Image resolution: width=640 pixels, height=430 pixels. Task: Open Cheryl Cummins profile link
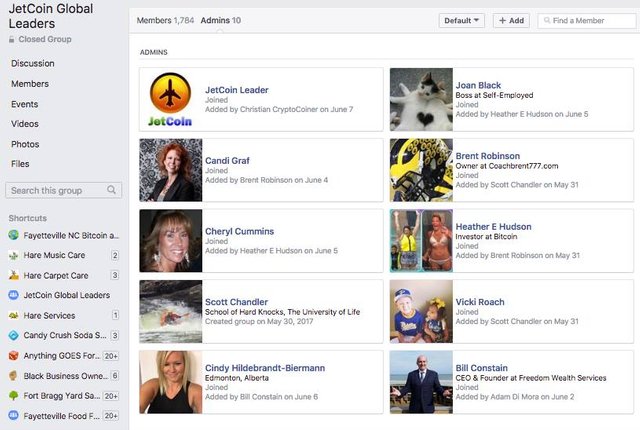point(239,231)
